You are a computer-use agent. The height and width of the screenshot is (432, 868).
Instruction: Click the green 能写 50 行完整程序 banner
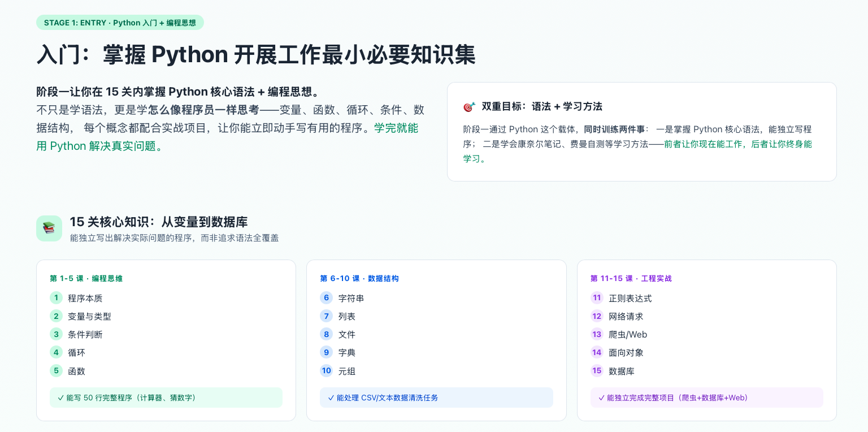coord(166,398)
